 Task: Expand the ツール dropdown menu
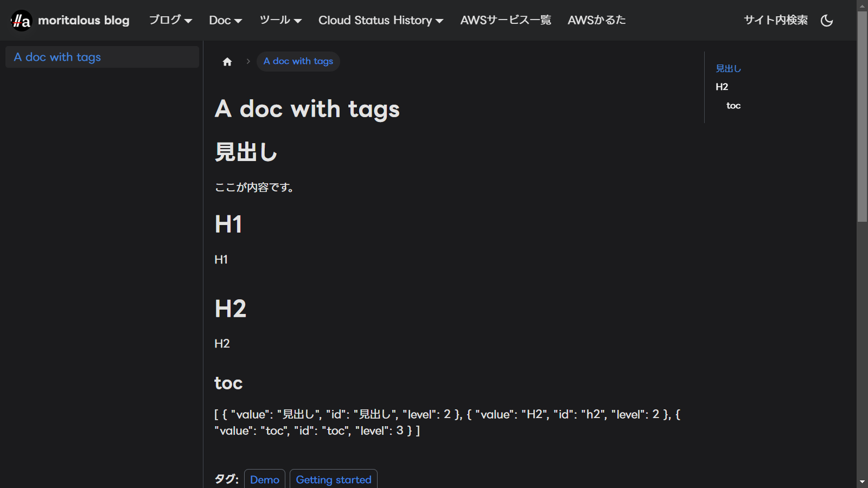[x=280, y=21]
